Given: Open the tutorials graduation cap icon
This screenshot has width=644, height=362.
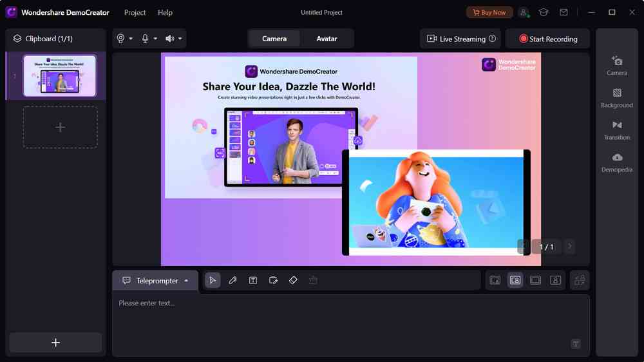Looking at the screenshot, I should pos(544,12).
